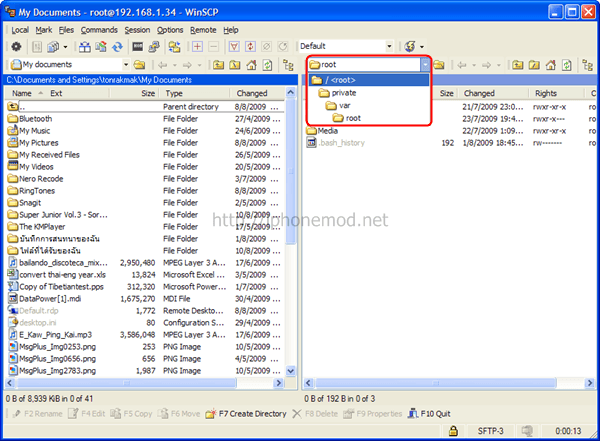The image size is (600, 441).
Task: Click the Open in PuTTY icon
Action: click(154, 47)
